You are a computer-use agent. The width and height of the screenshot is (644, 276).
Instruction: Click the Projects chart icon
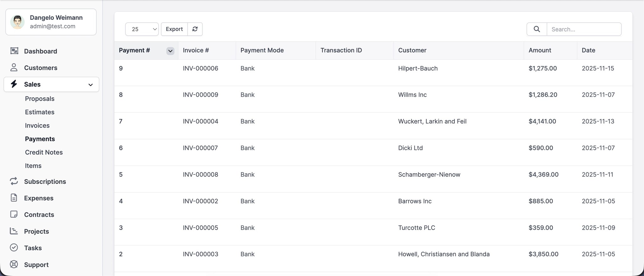coord(14,231)
